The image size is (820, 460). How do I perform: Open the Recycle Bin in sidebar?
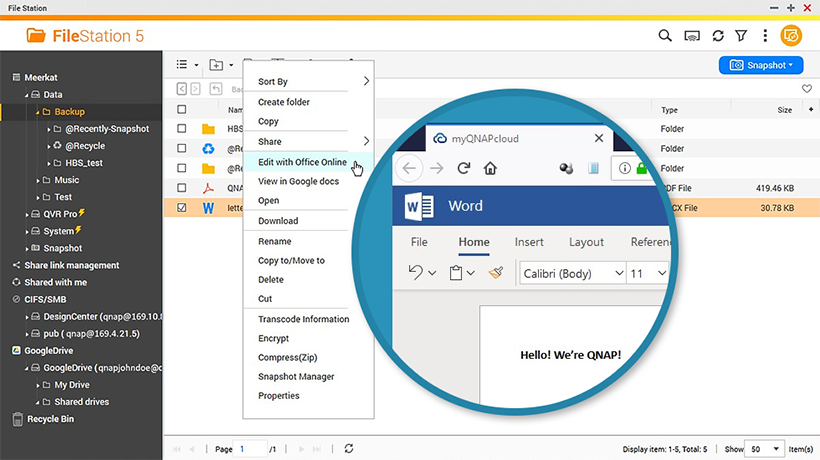click(50, 419)
